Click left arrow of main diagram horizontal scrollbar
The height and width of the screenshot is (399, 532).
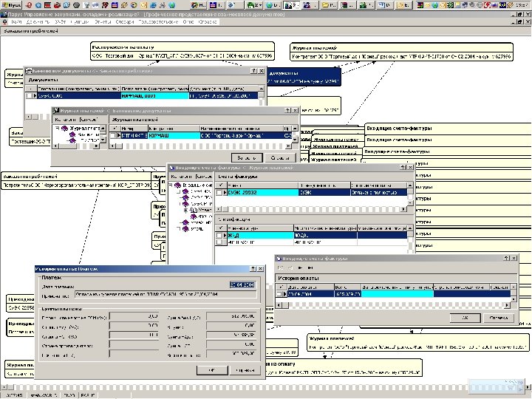point(3,387)
